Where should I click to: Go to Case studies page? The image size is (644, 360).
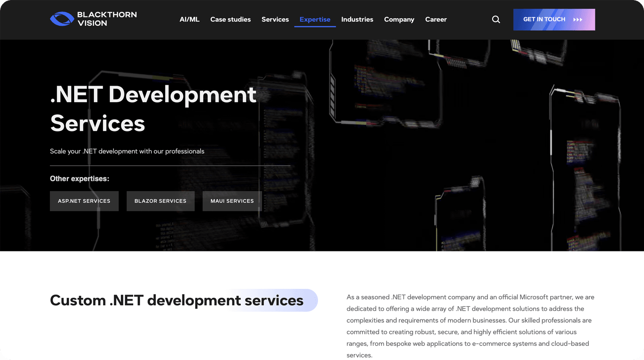tap(230, 19)
